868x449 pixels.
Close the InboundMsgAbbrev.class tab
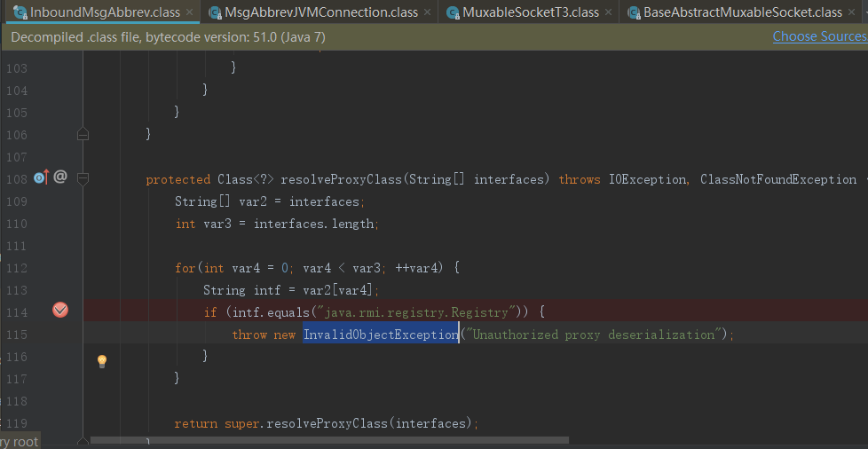click(x=190, y=12)
